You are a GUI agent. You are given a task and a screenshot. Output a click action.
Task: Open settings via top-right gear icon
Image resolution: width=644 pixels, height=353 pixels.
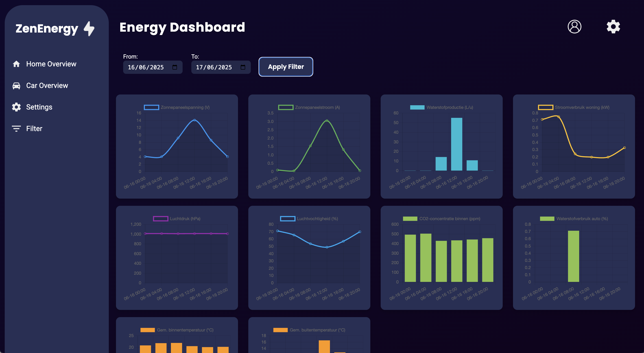coord(613,26)
